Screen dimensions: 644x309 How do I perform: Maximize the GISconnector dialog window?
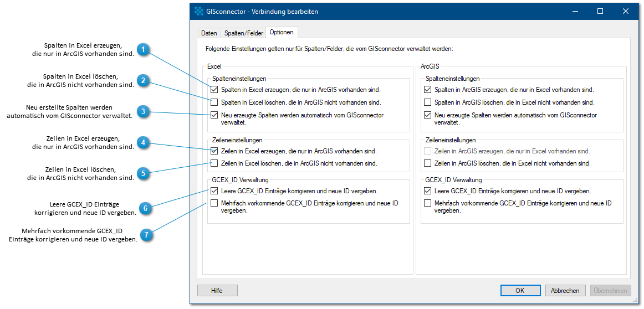600,12
